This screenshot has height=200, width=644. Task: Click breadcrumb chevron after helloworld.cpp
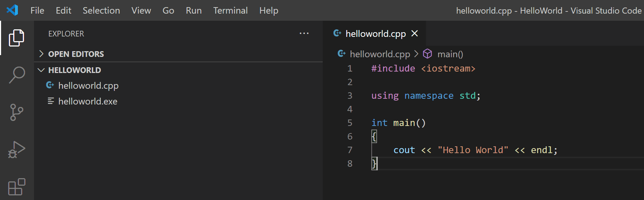click(x=416, y=54)
